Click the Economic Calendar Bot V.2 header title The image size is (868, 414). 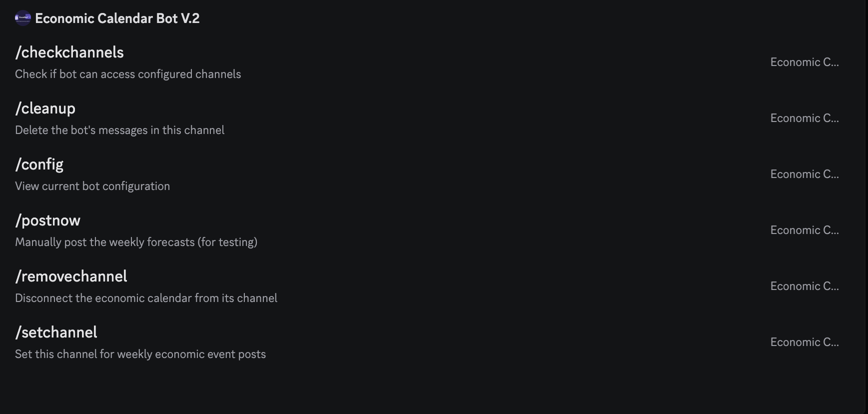click(117, 18)
